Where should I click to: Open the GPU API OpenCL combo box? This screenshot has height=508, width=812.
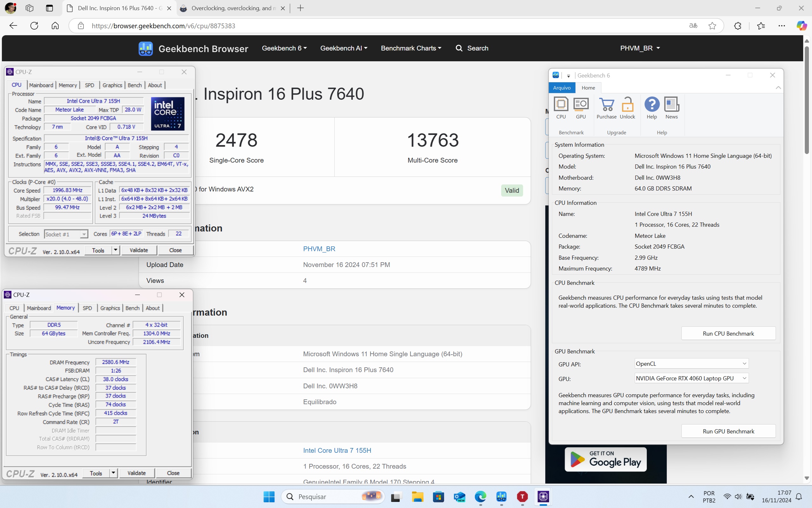691,364
